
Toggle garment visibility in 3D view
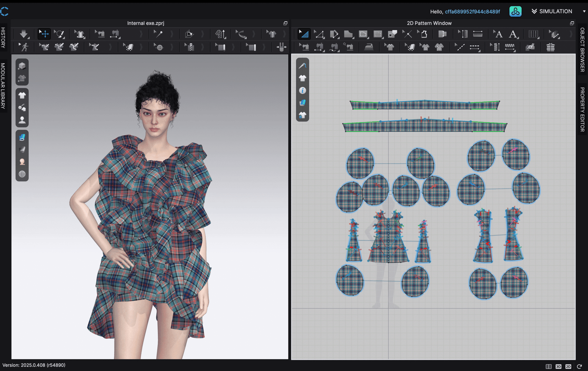22,95
